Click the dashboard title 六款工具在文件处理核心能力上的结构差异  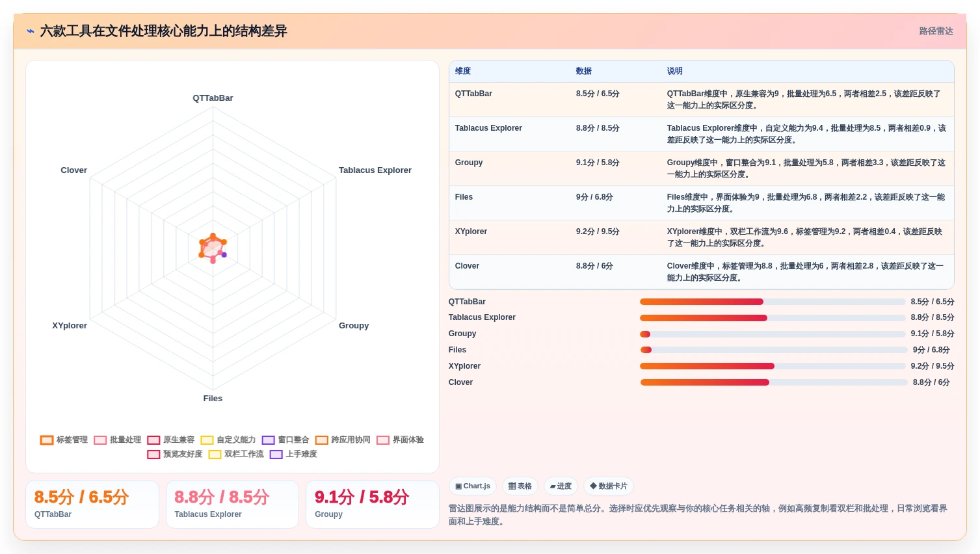pyautogui.click(x=163, y=31)
